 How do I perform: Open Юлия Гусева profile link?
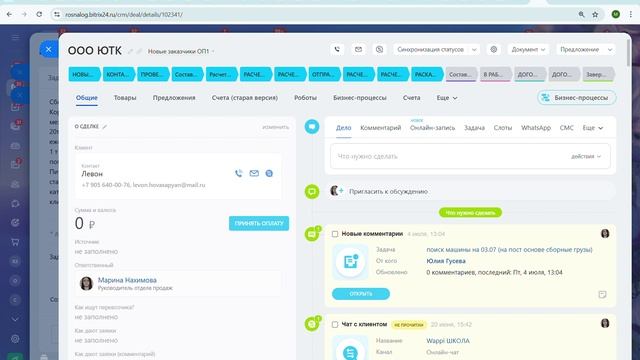point(446,261)
